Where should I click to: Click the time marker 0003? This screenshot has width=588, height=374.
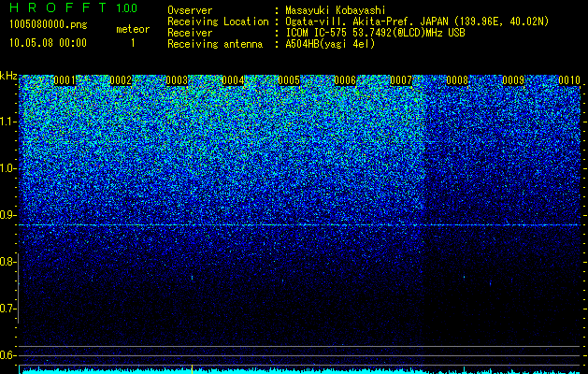tap(177, 80)
